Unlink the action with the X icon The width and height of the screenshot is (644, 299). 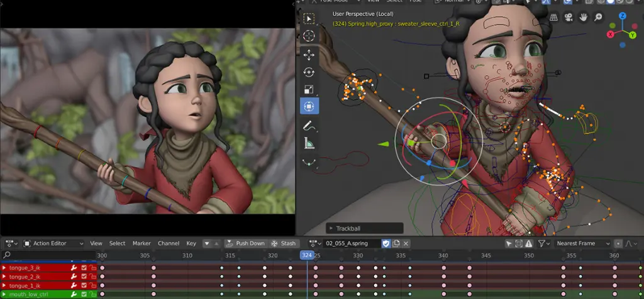pyautogui.click(x=406, y=243)
